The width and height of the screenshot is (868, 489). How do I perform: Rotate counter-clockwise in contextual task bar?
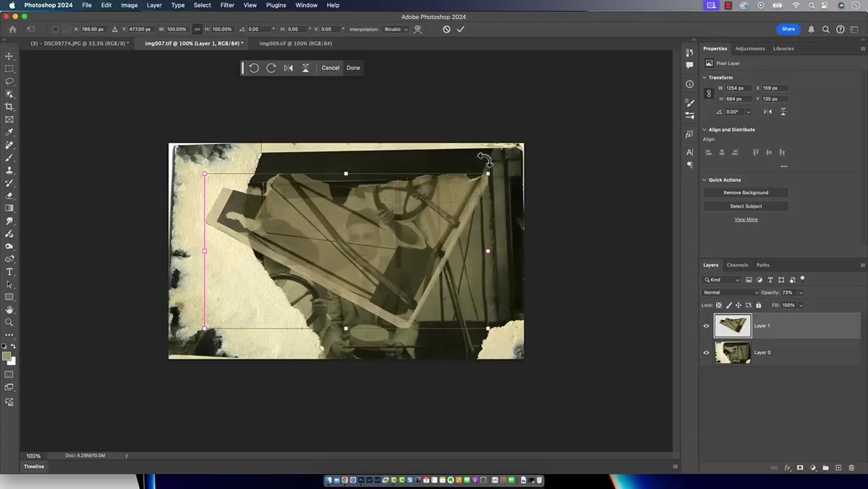point(254,68)
